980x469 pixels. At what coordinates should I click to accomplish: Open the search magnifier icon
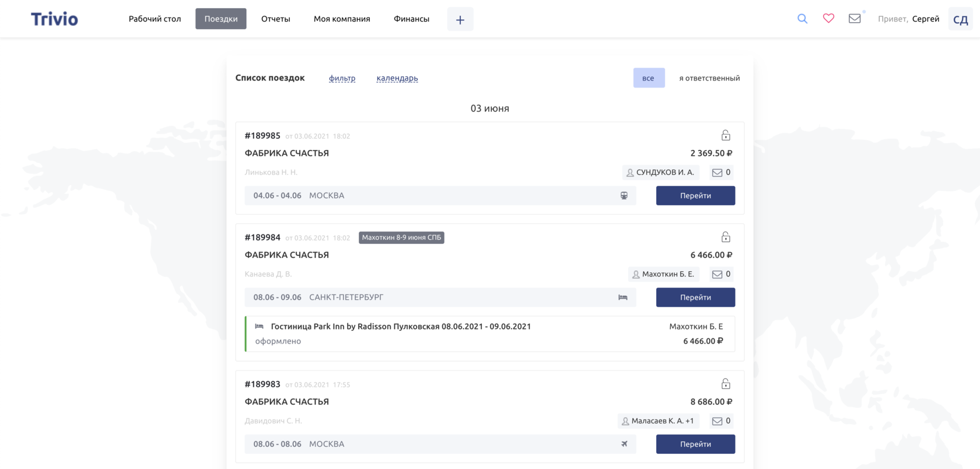point(803,19)
